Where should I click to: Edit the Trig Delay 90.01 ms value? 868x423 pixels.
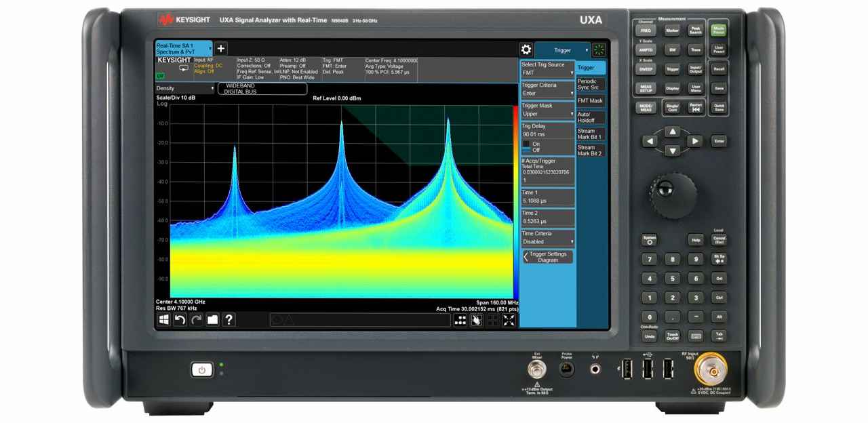tap(548, 135)
